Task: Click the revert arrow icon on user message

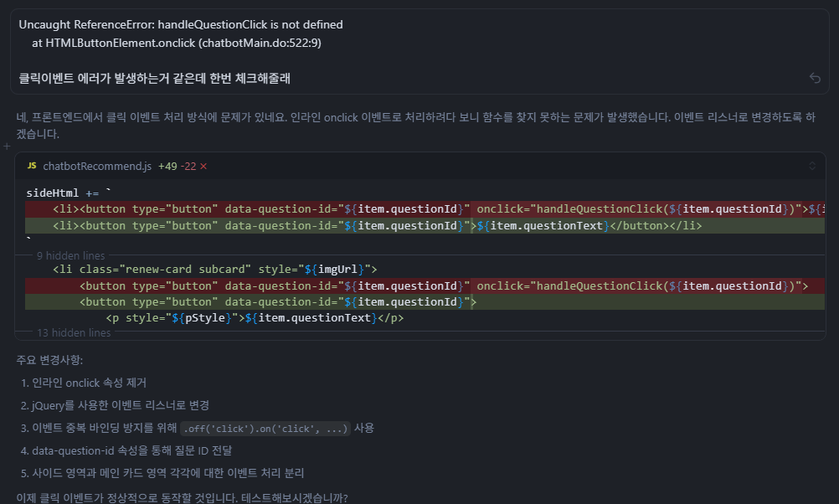Action: click(x=815, y=78)
